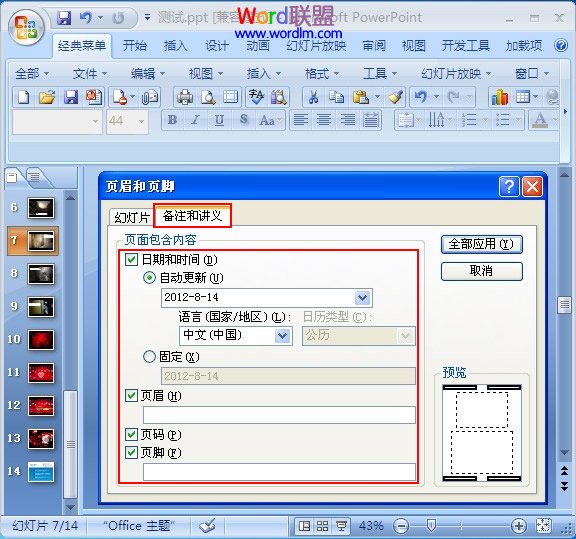Undo from the quick access toolbar
Viewport: 576px width, 539px height.
click(x=86, y=18)
